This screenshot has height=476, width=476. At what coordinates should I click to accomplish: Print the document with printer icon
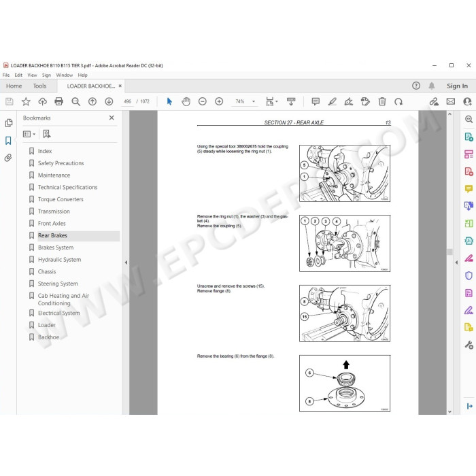(59, 101)
